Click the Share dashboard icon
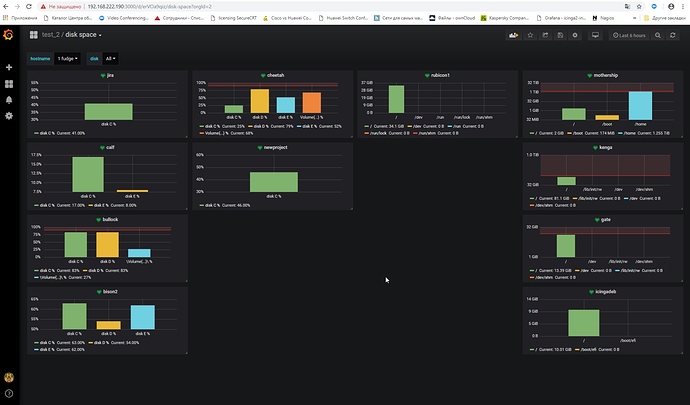 [546, 35]
